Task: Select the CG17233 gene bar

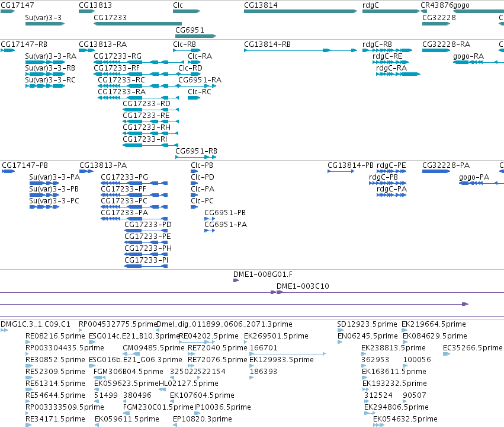Action: tap(137, 24)
